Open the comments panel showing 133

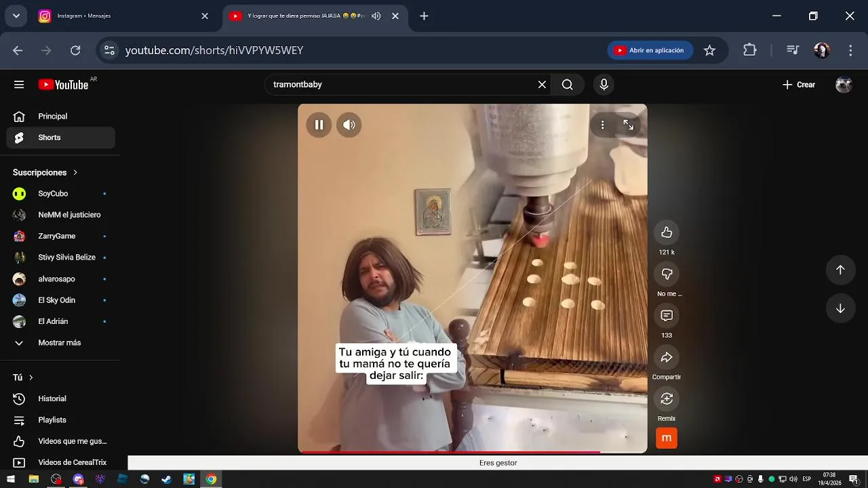click(x=667, y=316)
